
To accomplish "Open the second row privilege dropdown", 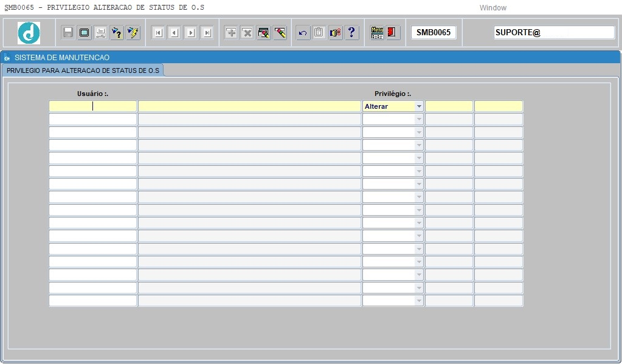I will pos(419,119).
